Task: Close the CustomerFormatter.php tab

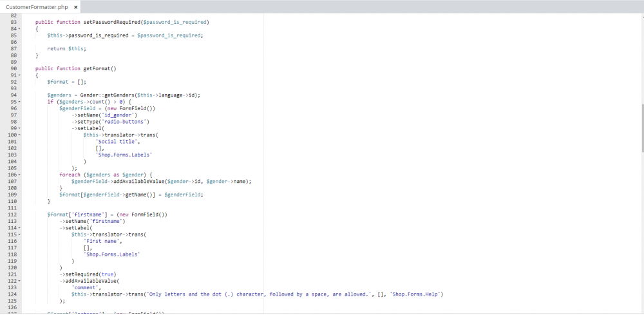Action: (75, 7)
